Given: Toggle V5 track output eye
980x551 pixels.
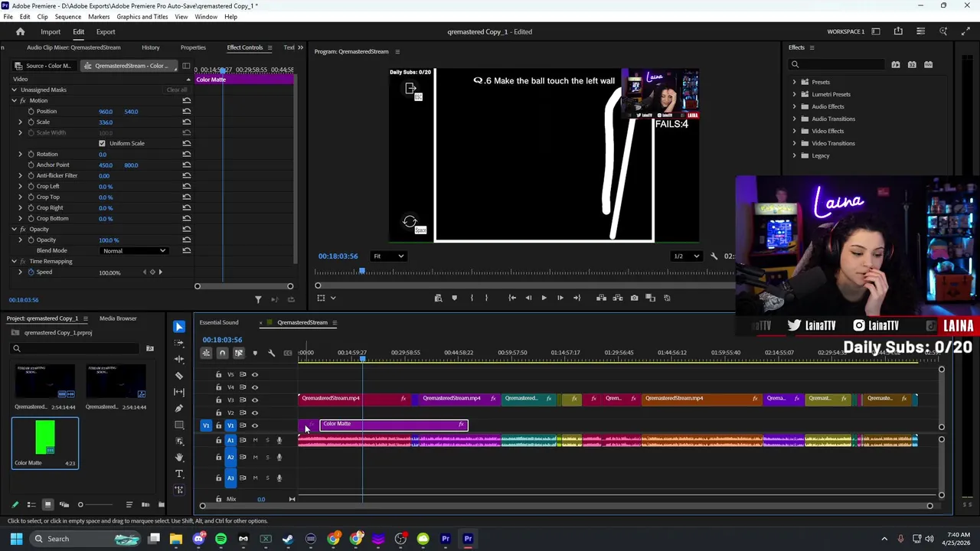Looking at the screenshot, I should coord(255,375).
